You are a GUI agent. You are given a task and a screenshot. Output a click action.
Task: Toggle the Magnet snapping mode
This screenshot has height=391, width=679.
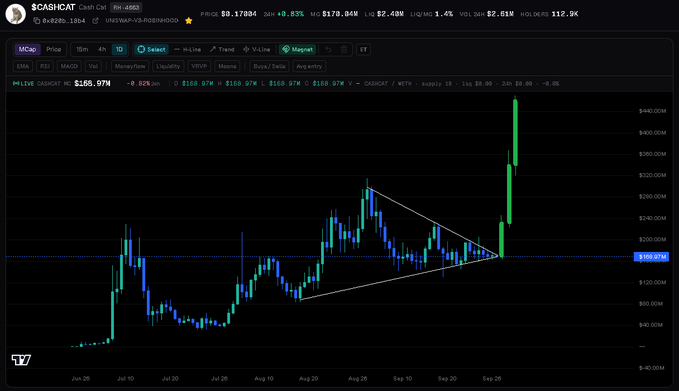click(297, 49)
